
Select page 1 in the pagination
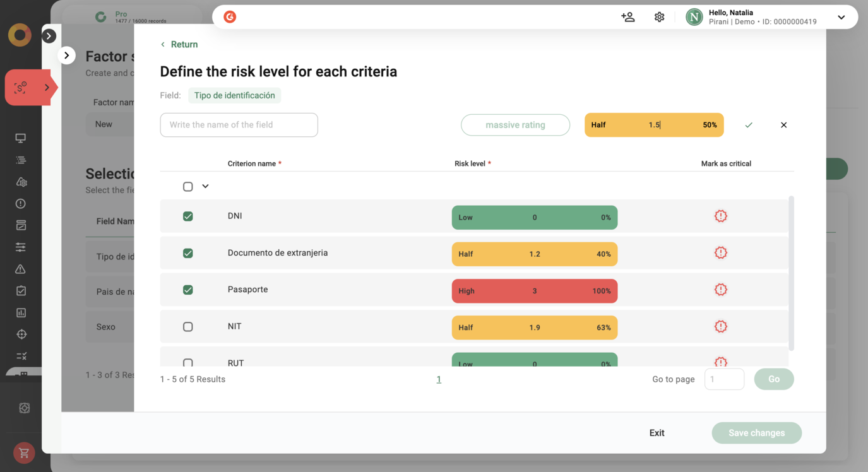[439, 379]
